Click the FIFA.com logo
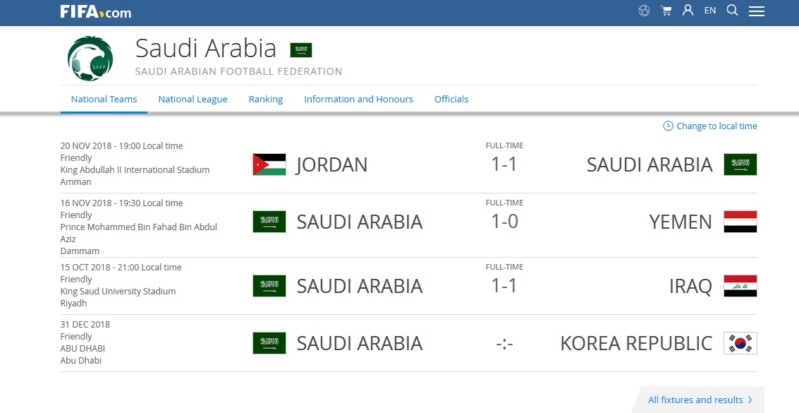799x413 pixels. [95, 12]
